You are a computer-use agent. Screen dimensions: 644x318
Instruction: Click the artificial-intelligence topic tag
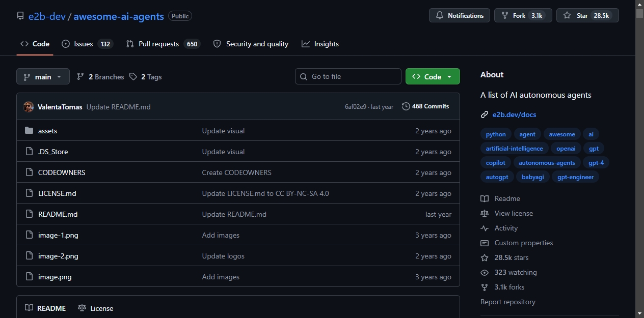pos(515,149)
